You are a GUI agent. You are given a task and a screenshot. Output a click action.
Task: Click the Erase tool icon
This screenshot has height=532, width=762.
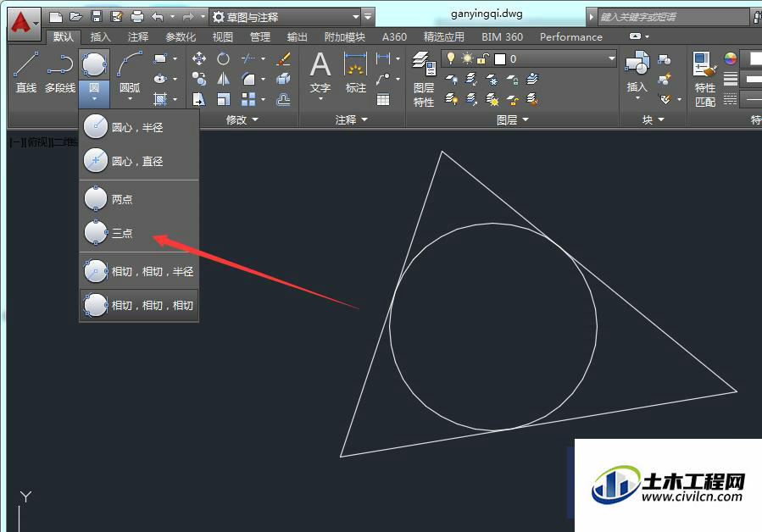[x=283, y=58]
